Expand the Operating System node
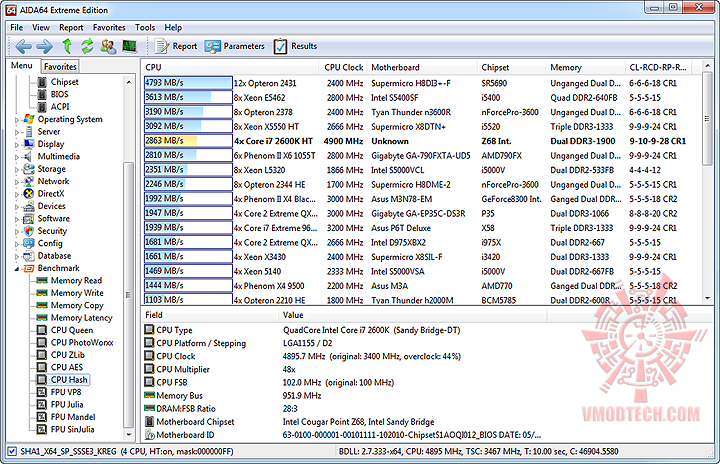The image size is (720, 464). (x=17, y=120)
